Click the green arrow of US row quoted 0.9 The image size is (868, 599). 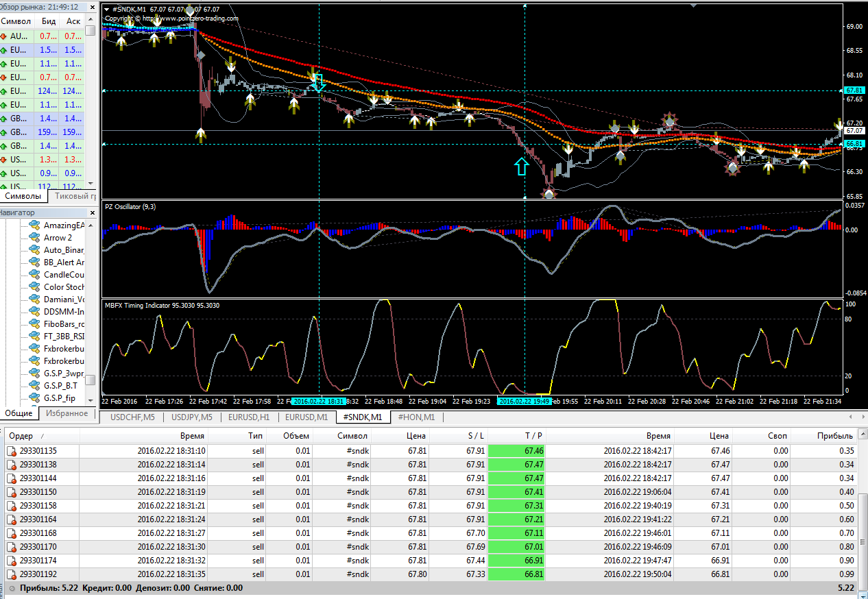(x=4, y=173)
